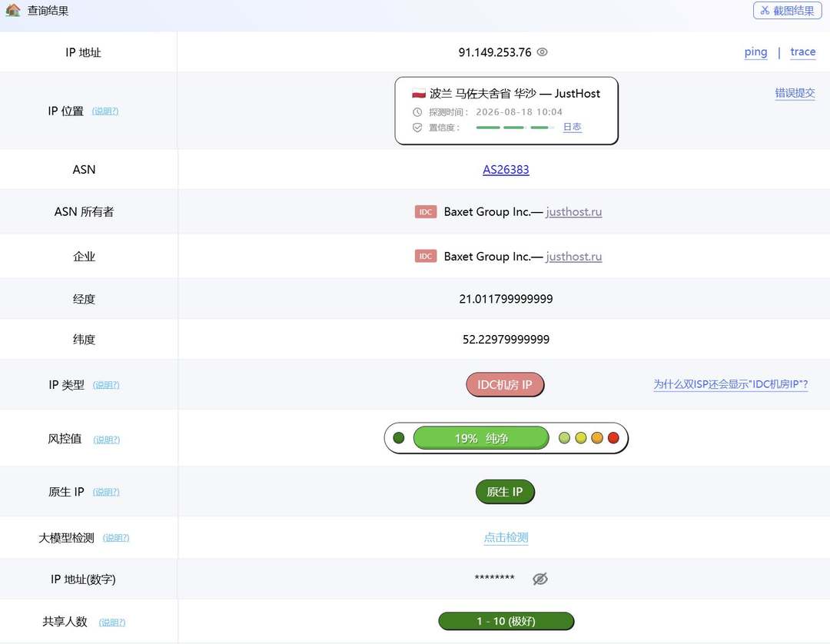The image size is (830, 644).
Task: Click the yellow risk level dot
Action: (581, 437)
